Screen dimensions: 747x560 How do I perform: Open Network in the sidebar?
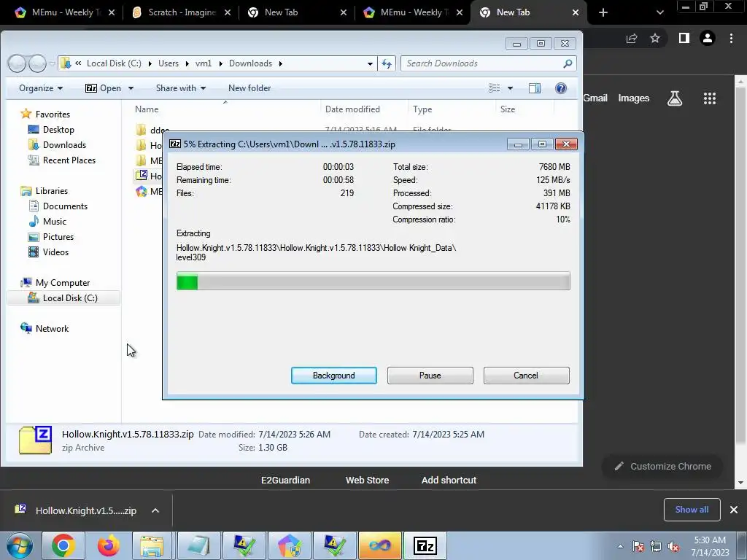(x=52, y=329)
